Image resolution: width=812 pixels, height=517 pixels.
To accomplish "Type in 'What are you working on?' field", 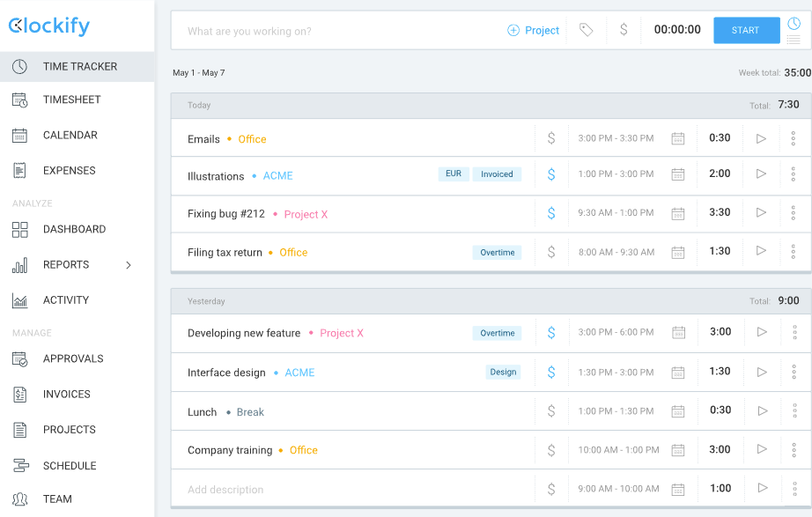I will click(x=335, y=31).
